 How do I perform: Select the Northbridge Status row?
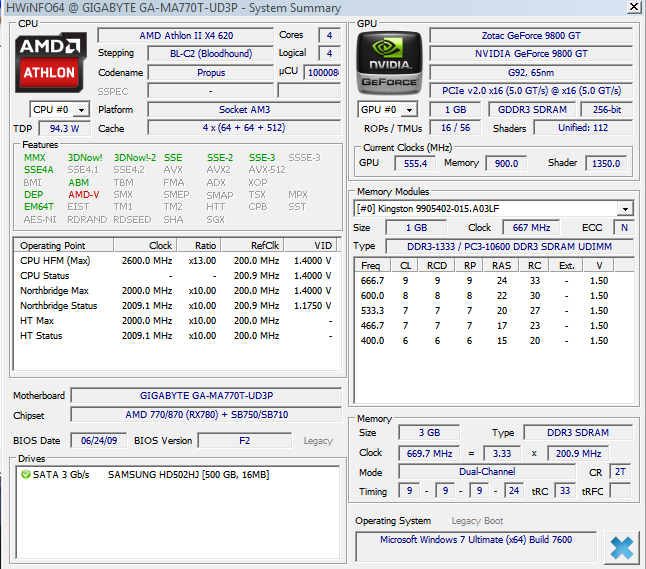[x=176, y=306]
